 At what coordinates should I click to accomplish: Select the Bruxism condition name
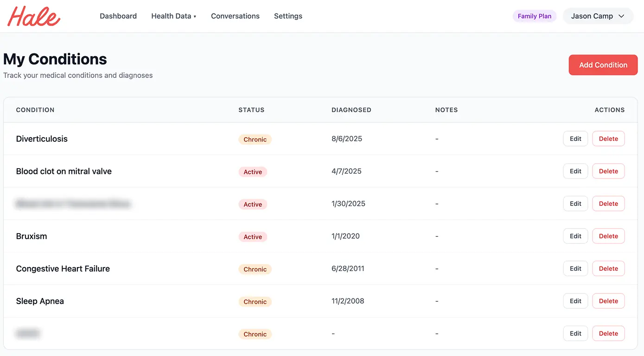pyautogui.click(x=32, y=236)
